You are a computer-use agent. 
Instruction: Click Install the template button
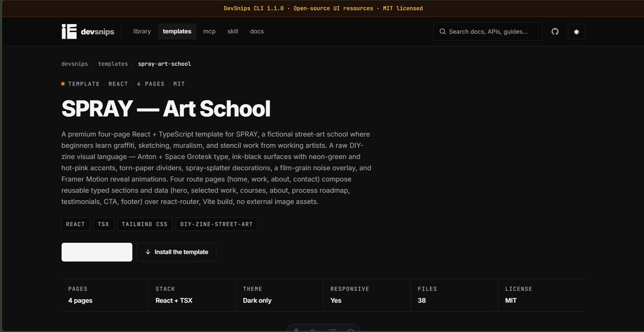click(177, 252)
